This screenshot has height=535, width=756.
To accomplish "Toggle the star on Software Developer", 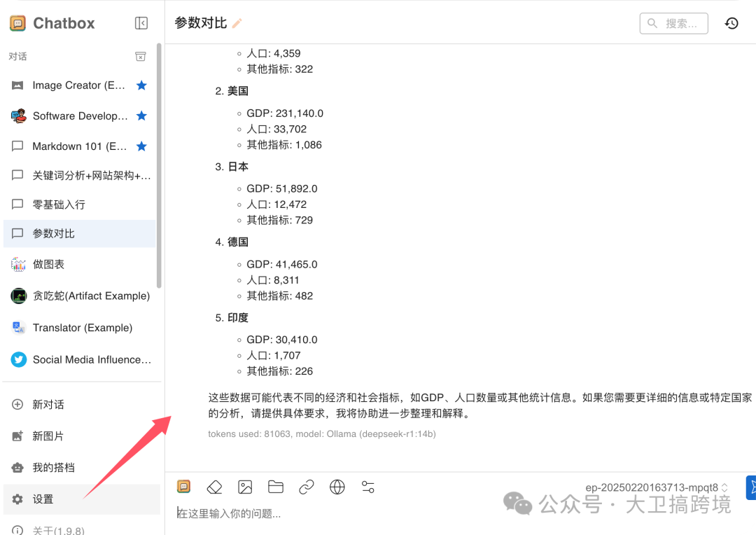I will coord(141,116).
